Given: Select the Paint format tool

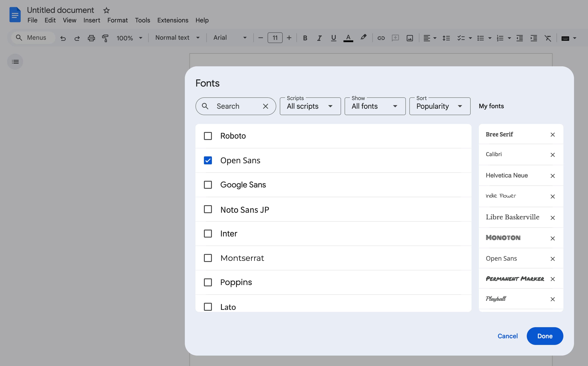Looking at the screenshot, I should tap(105, 38).
